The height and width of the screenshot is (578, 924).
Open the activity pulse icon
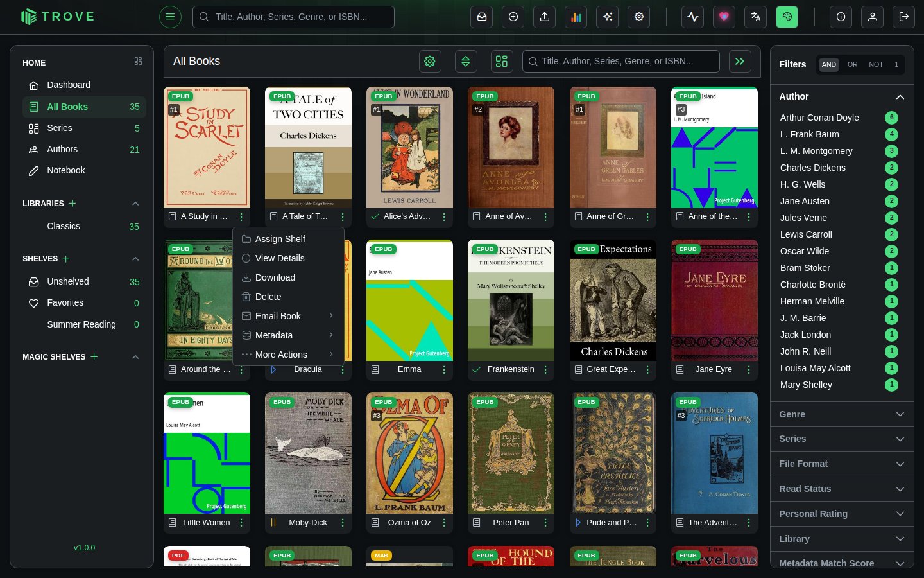coord(693,17)
